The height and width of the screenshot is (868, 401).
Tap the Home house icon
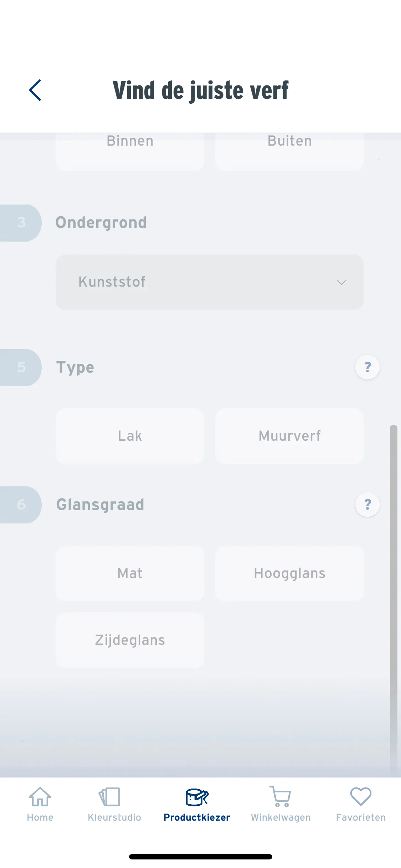click(x=40, y=797)
